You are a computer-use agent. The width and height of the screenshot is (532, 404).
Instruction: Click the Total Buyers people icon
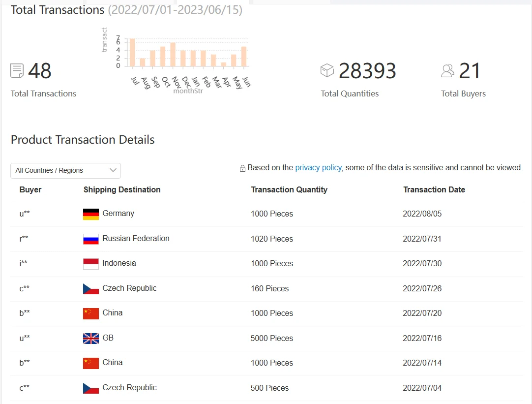point(447,71)
